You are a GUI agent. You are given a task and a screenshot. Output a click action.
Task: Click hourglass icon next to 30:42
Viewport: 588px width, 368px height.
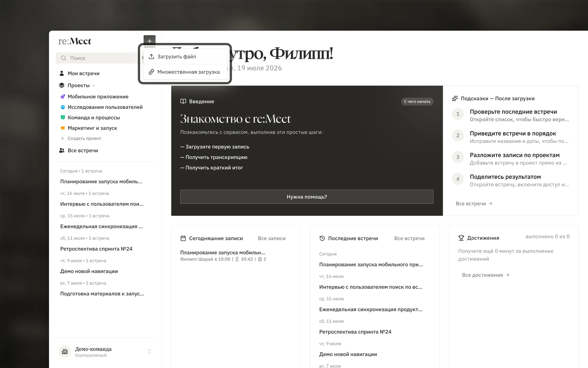click(237, 259)
